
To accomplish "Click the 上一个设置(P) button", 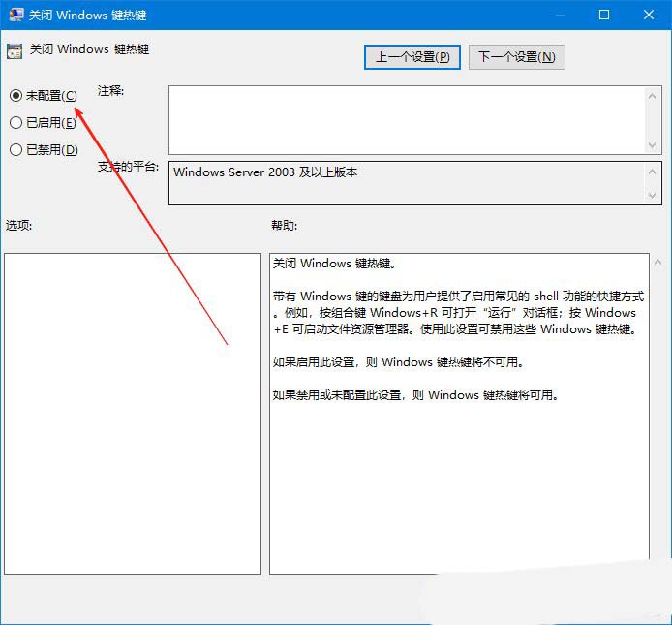I will (412, 57).
